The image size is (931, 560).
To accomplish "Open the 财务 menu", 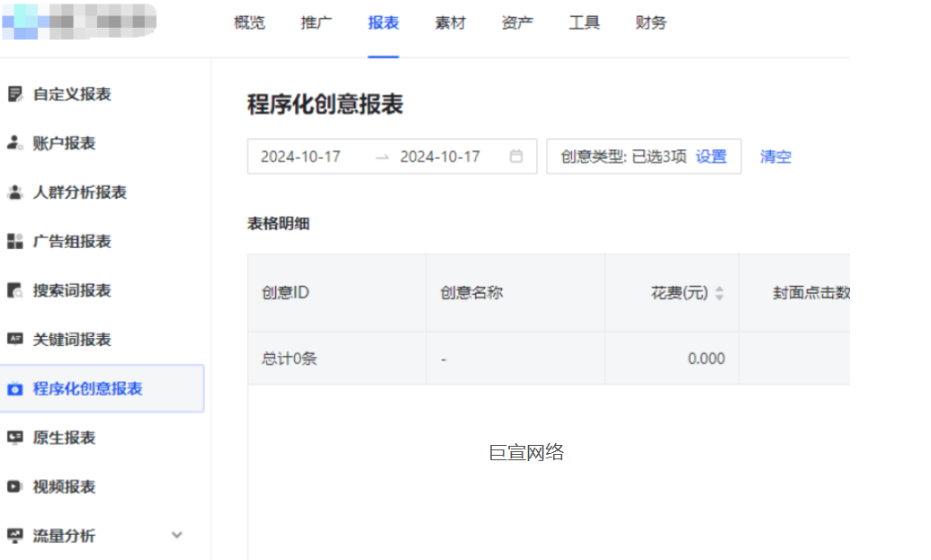I will click(x=649, y=22).
